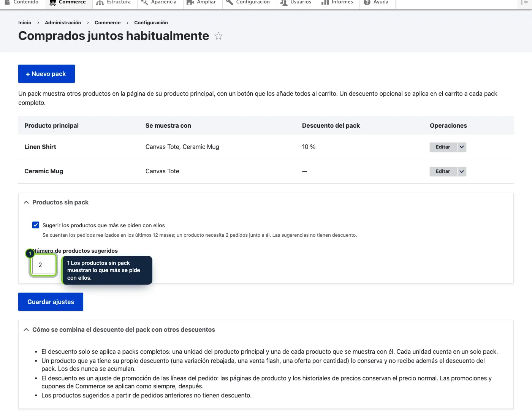
Task: Click the Operaciones column header
Action: point(448,126)
